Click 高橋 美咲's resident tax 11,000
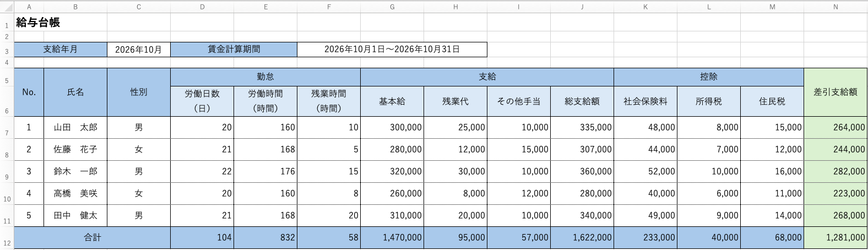Viewport: 868px width, 250px height. point(772,194)
